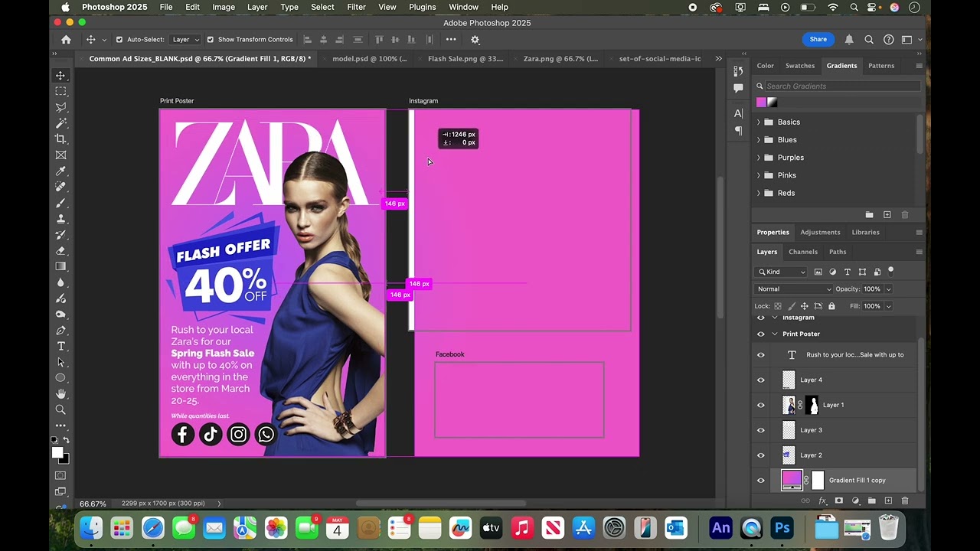Viewport: 980px width, 551px height.
Task: Select the Frame tool
Action: point(60,155)
